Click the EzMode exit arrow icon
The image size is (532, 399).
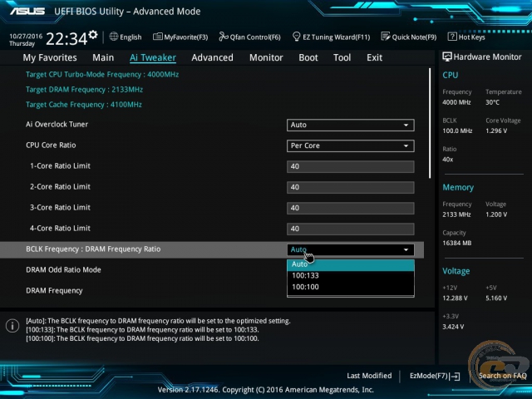click(x=455, y=376)
